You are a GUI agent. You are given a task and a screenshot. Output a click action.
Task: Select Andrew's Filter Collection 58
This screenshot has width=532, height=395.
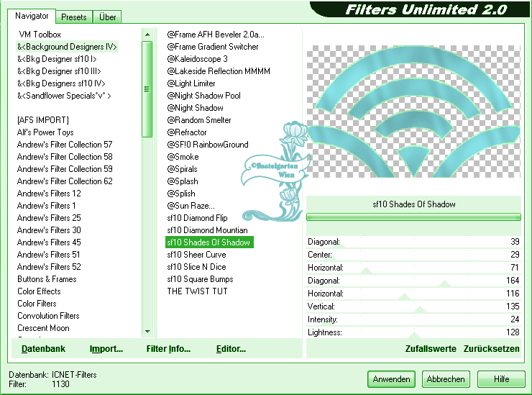pos(65,157)
